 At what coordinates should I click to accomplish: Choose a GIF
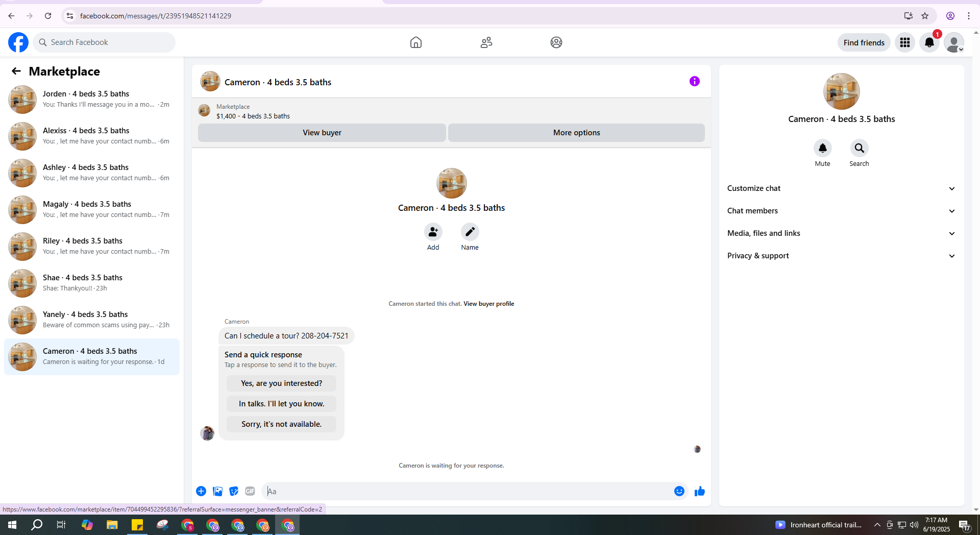[250, 491]
